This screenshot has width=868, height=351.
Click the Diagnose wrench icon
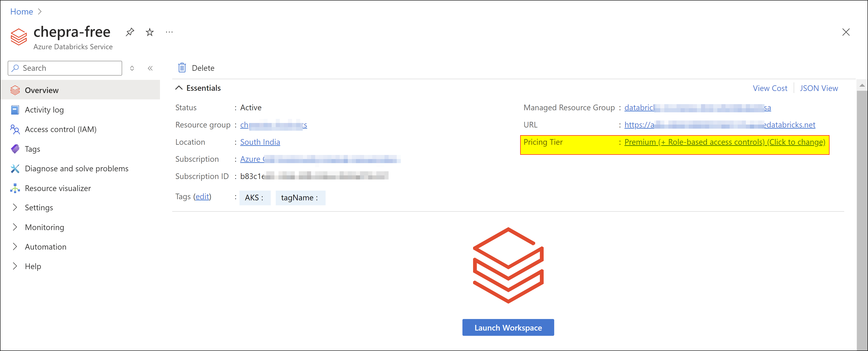coord(15,168)
